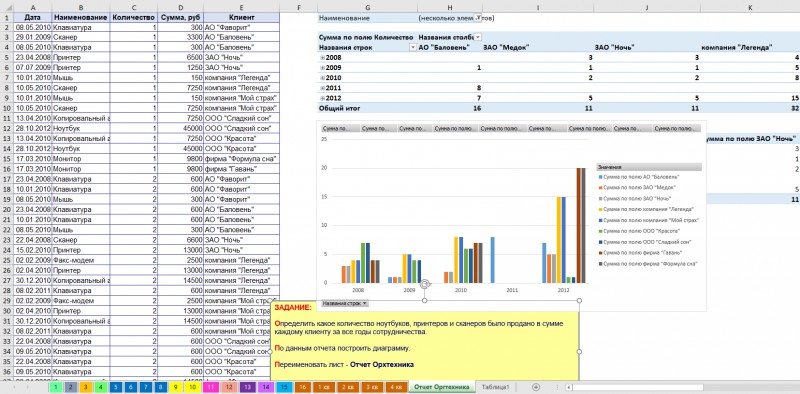Expand the 2011 row group
Image resolution: width=800 pixels, height=394 pixels.
322,88
